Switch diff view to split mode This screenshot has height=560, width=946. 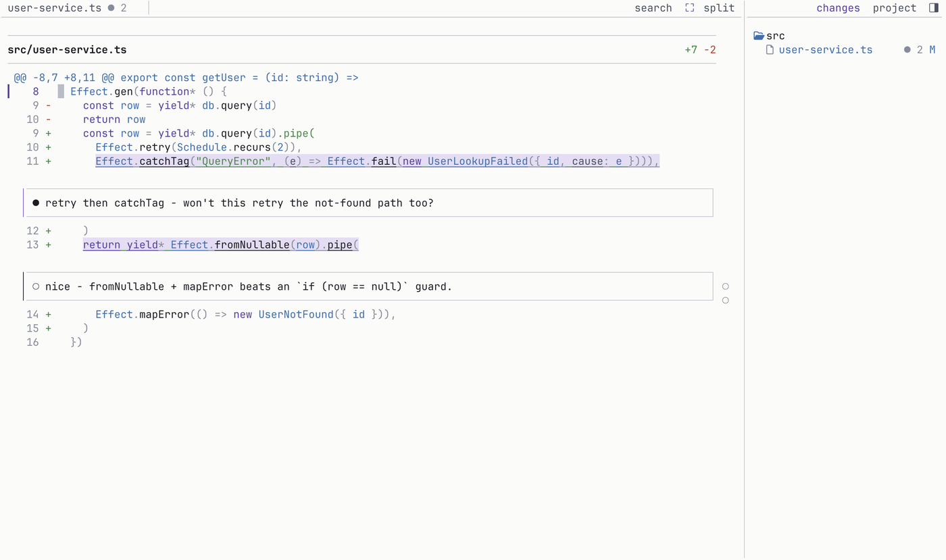[x=719, y=8]
